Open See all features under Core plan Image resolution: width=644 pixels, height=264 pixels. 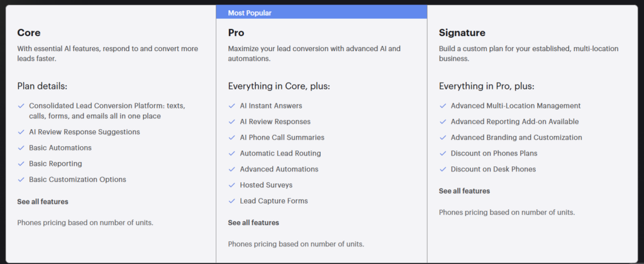[x=43, y=202]
